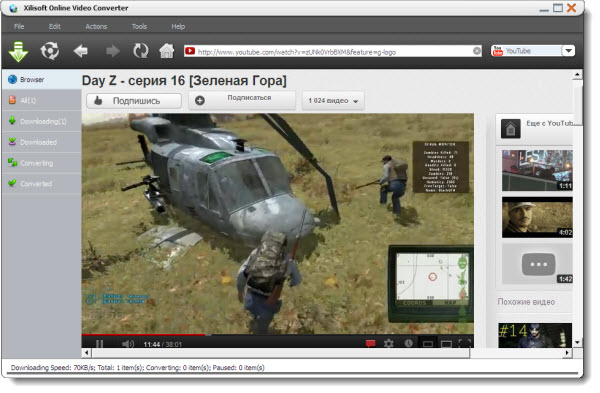Image resolution: width=600 pixels, height=393 pixels.
Task: Clear the URL with the X icon
Action: tap(477, 51)
